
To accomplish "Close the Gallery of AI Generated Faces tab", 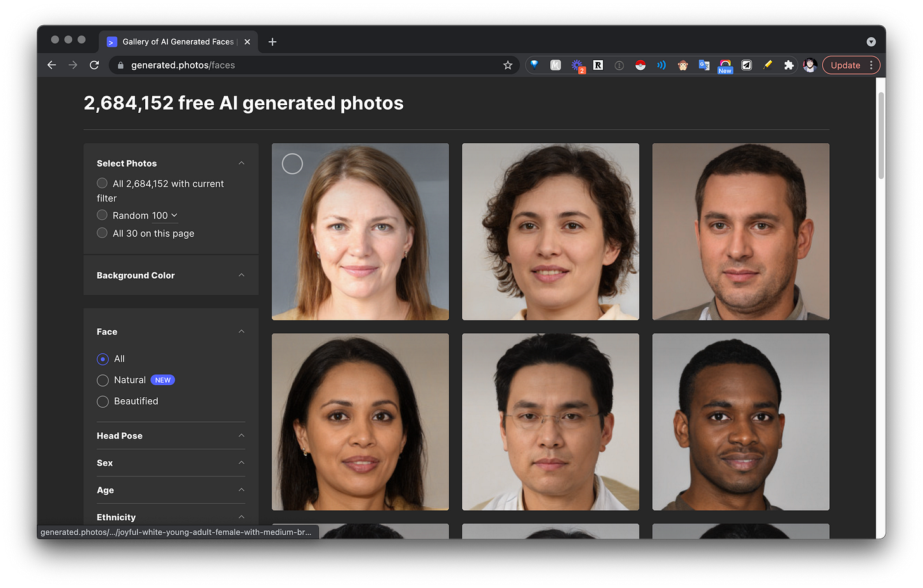I will pyautogui.click(x=247, y=42).
